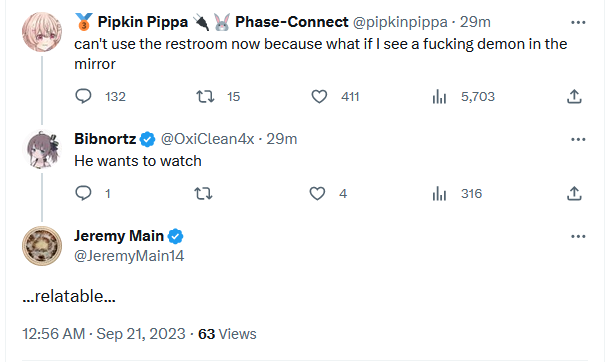Open more options menu for Bibnortz's tweet
Screen dimensions: 606x362
pyautogui.click(x=578, y=139)
